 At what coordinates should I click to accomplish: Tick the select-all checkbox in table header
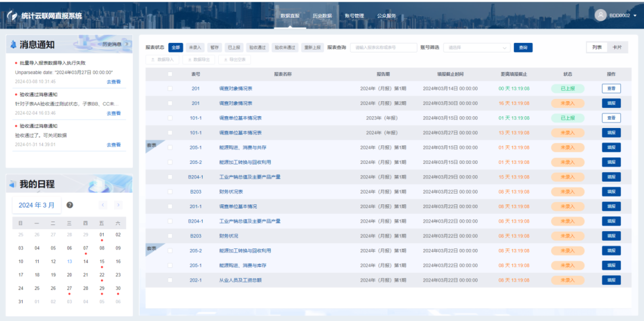170,74
